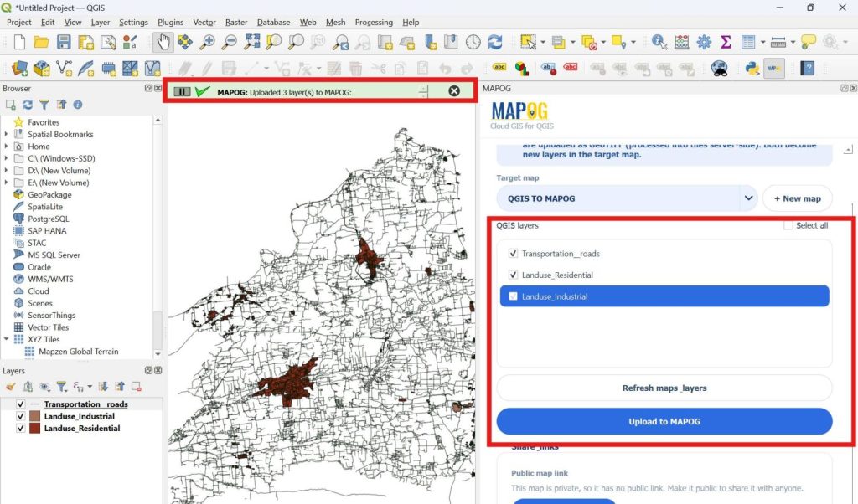Hide Landuse_Industrial layer in Layers panel
The image size is (858, 504).
[20, 416]
